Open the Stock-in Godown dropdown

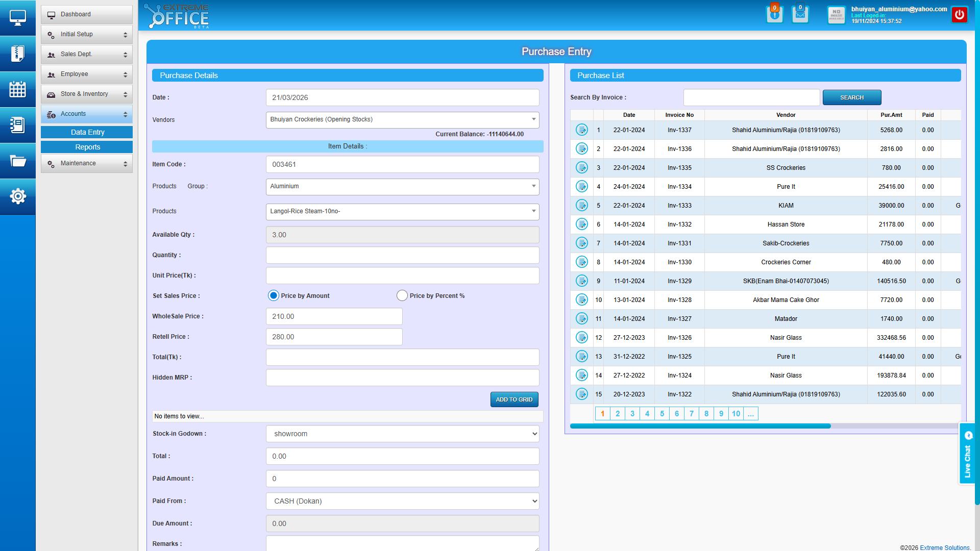(402, 434)
